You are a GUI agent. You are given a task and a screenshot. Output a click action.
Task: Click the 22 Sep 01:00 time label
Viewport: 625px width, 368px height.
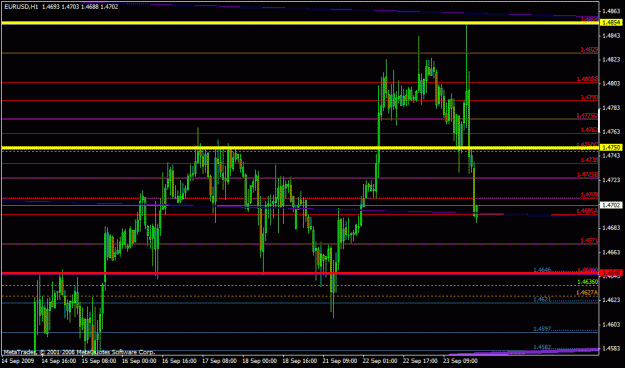pyautogui.click(x=380, y=361)
